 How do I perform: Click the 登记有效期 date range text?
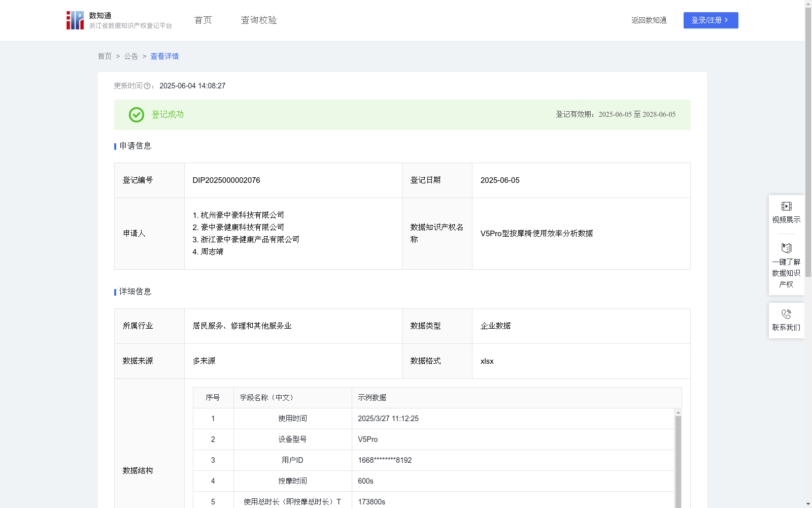[616, 115]
